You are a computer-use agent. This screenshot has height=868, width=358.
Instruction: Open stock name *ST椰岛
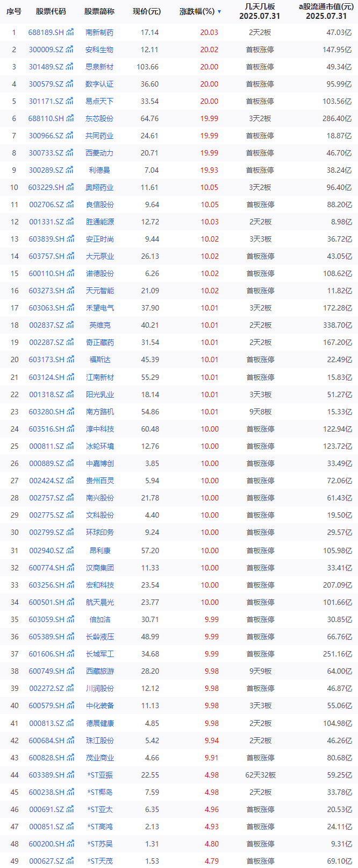tap(99, 792)
